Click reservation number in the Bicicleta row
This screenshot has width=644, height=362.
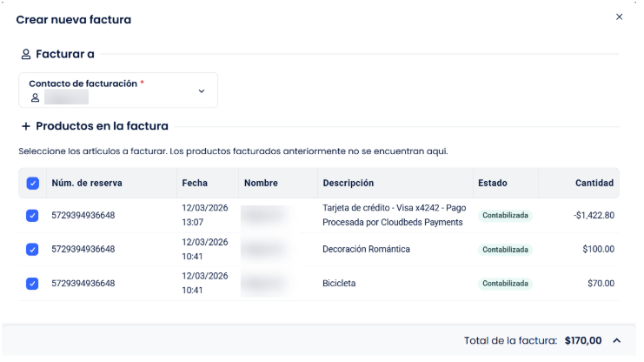coord(83,284)
